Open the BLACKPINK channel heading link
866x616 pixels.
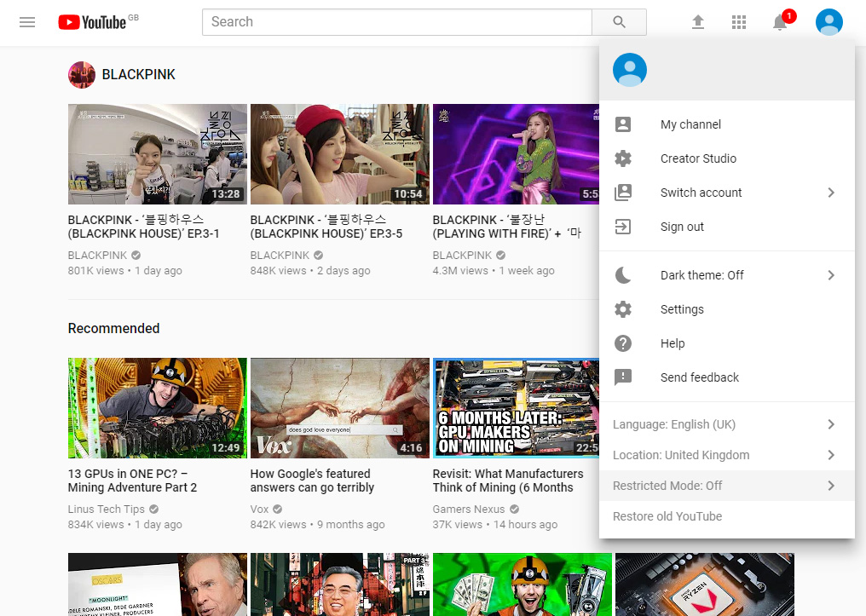[139, 74]
